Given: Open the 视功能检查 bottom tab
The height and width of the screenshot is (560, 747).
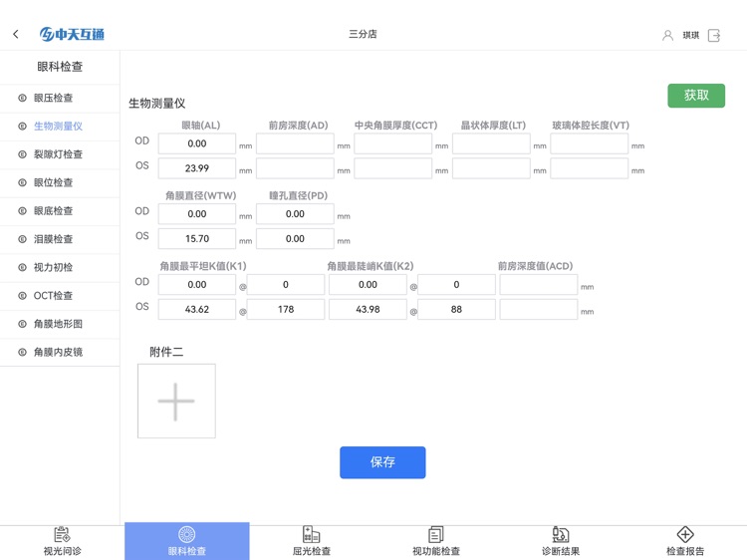Looking at the screenshot, I should click(436, 542).
